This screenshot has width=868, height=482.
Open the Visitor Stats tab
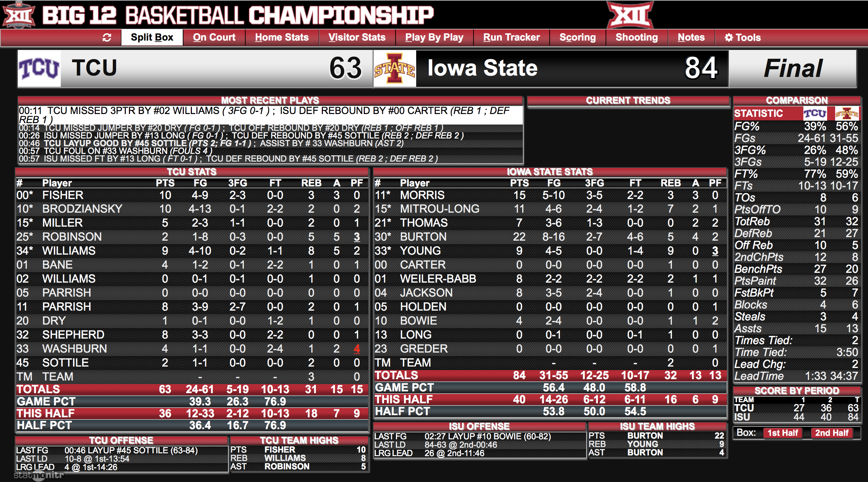pos(357,37)
